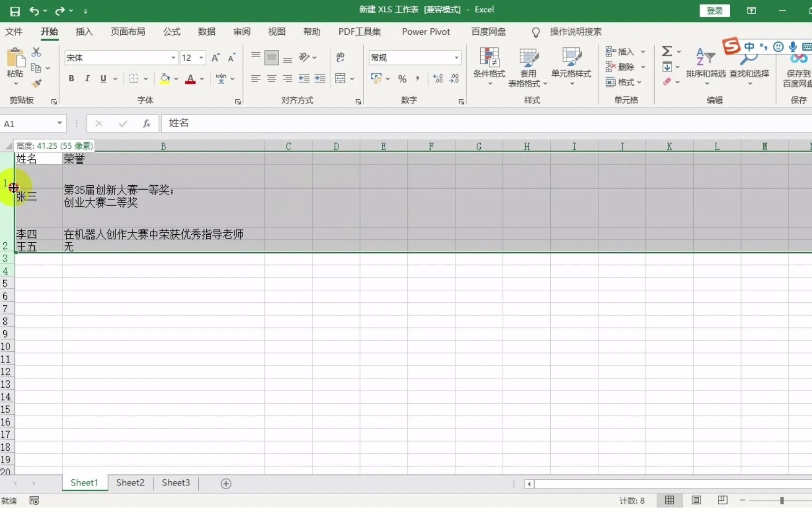Click the Redo arrow icon
This screenshot has height=508, width=812.
[60, 10]
